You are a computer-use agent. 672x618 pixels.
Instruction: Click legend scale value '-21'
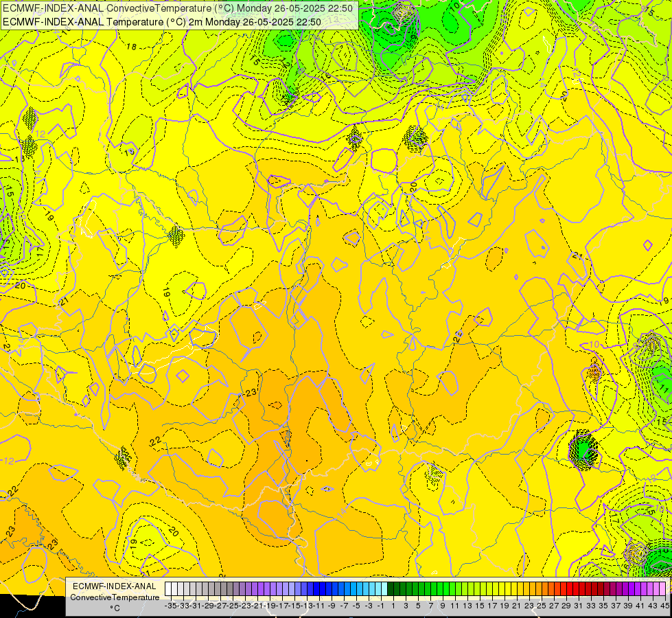pyautogui.click(x=257, y=606)
